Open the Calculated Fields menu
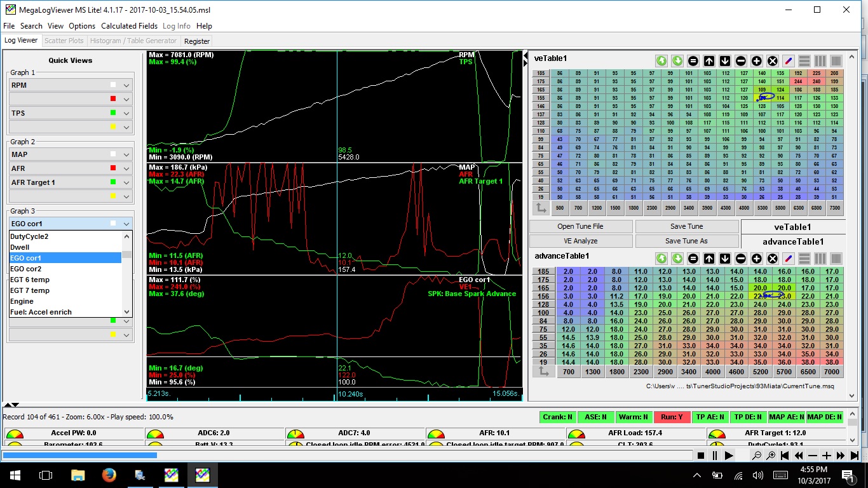This screenshot has width=868, height=488. 129,26
